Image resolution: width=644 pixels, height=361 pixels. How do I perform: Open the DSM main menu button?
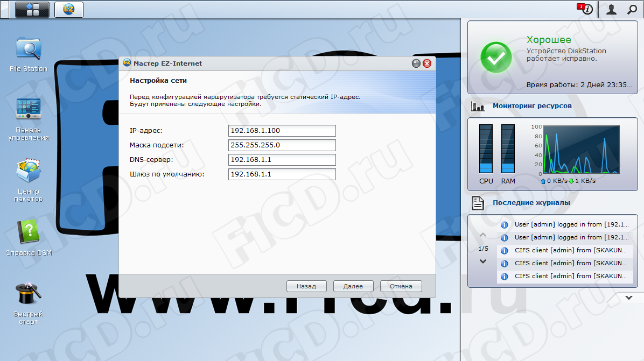point(32,10)
